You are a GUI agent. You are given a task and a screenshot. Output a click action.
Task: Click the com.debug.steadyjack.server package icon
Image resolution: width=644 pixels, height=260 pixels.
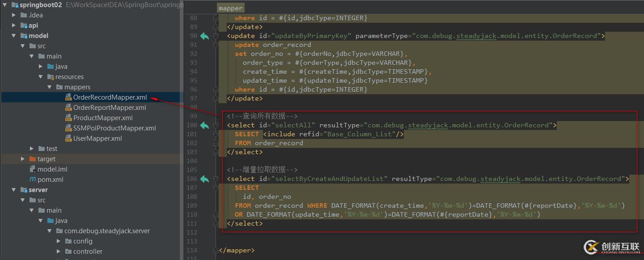click(60, 231)
